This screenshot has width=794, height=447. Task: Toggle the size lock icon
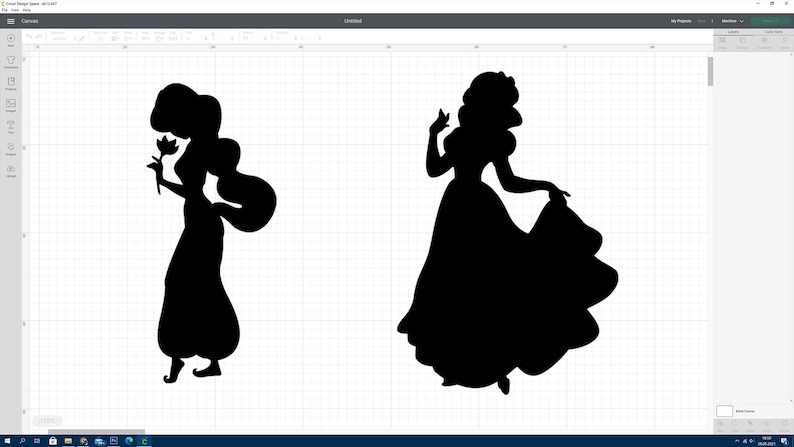[x=213, y=34]
